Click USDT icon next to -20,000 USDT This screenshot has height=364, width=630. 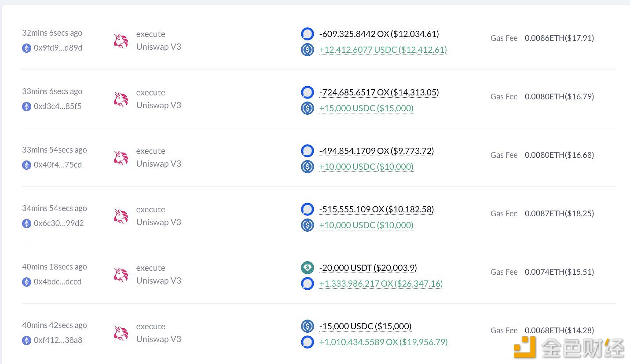point(308,268)
